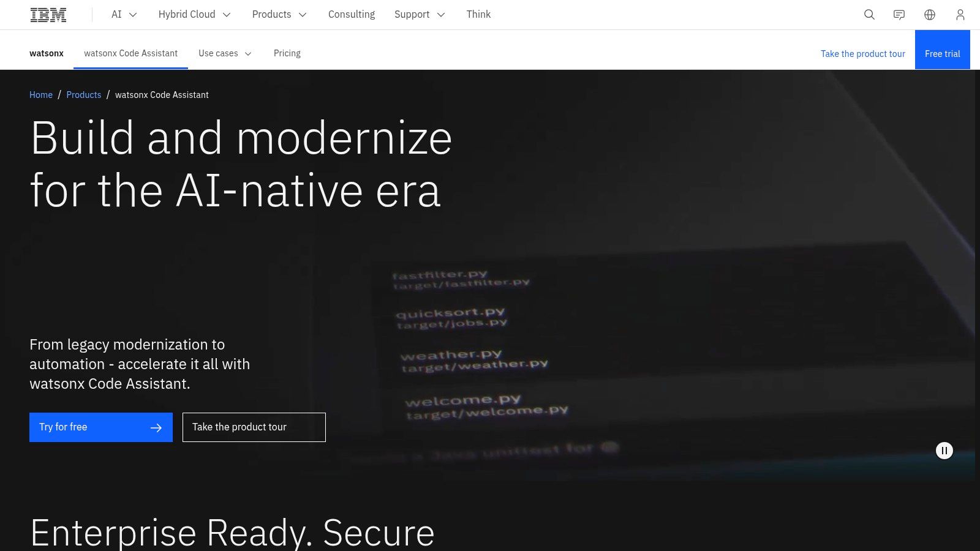Click the 'From legacy modernization' paragraph

pos(140,364)
